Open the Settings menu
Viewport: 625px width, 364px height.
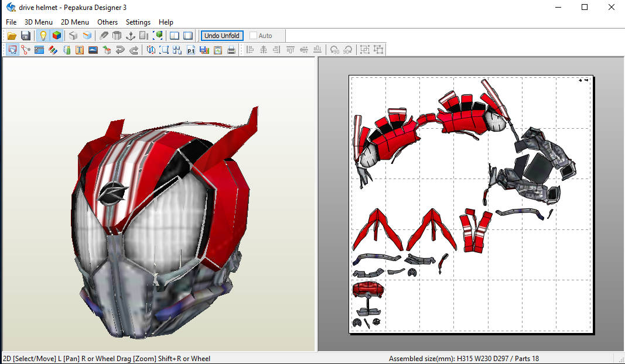(138, 22)
